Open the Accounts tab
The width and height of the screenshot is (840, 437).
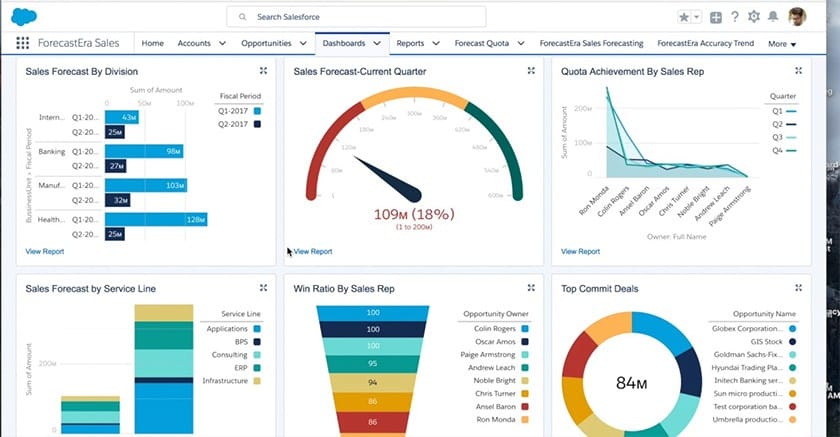pos(194,43)
